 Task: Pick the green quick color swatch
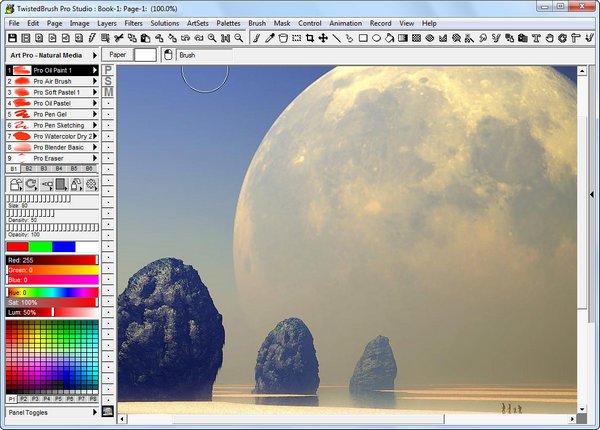[x=41, y=247]
